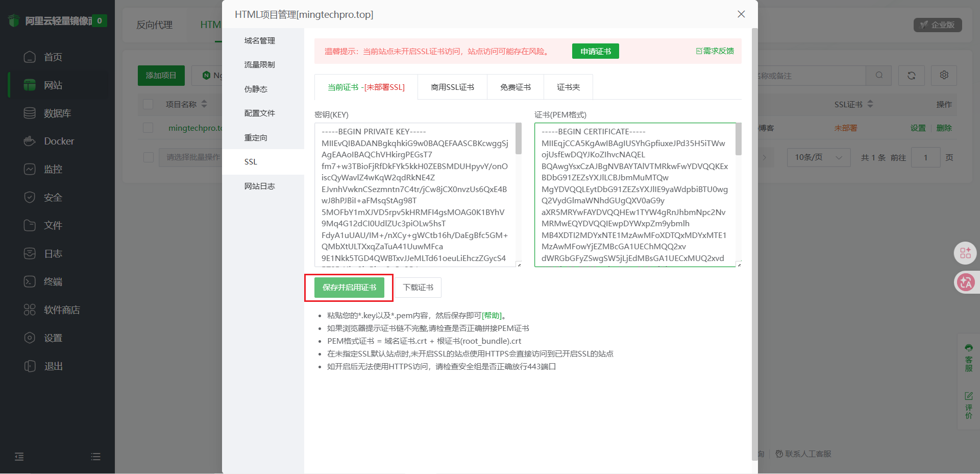Click the private key textarea scrollbar
The image size is (980, 474).
point(519,139)
